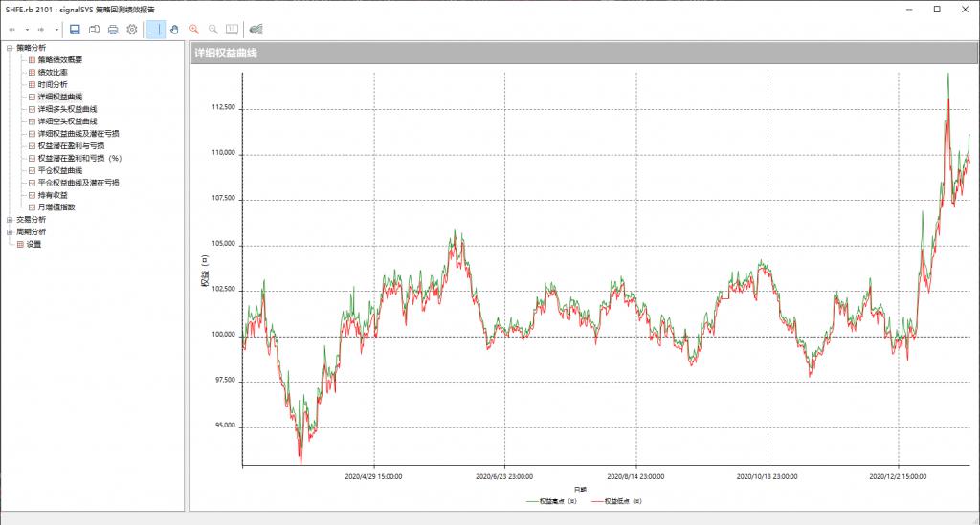
Task: Click the table icon beside 绩效比率
Action: (32, 73)
